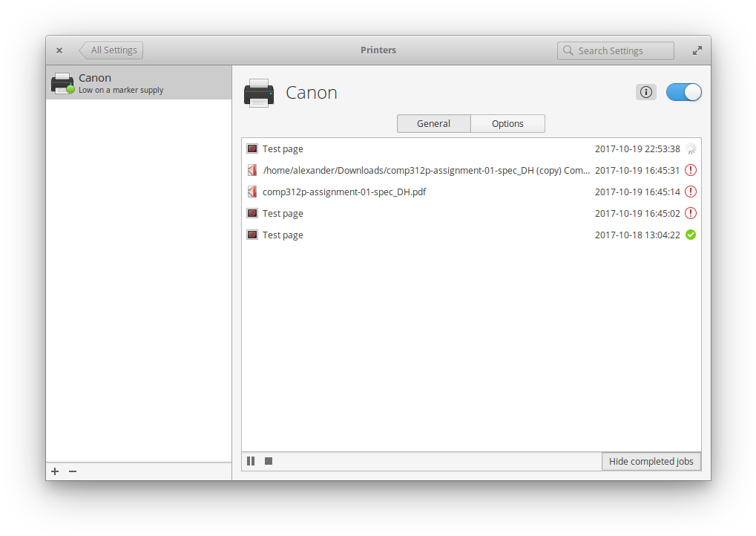The image size is (756, 536).
Task: Click the Canon printer icon in sidebar
Action: [62, 83]
